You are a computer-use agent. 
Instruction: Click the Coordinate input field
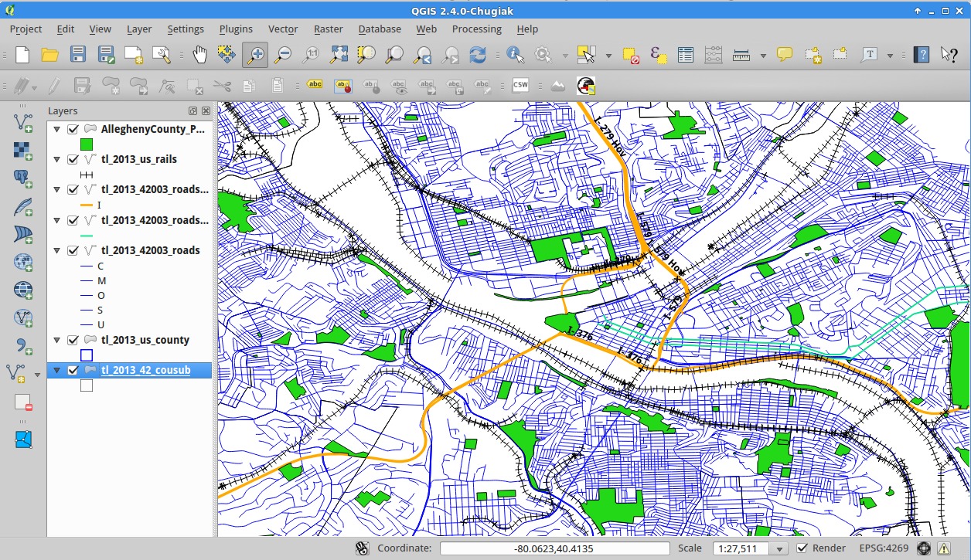554,548
